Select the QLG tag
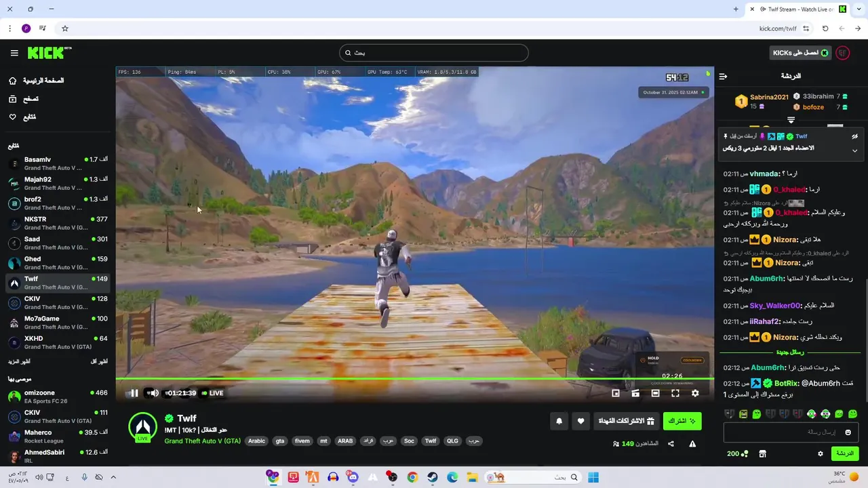The height and width of the screenshot is (488, 868). coord(452,441)
